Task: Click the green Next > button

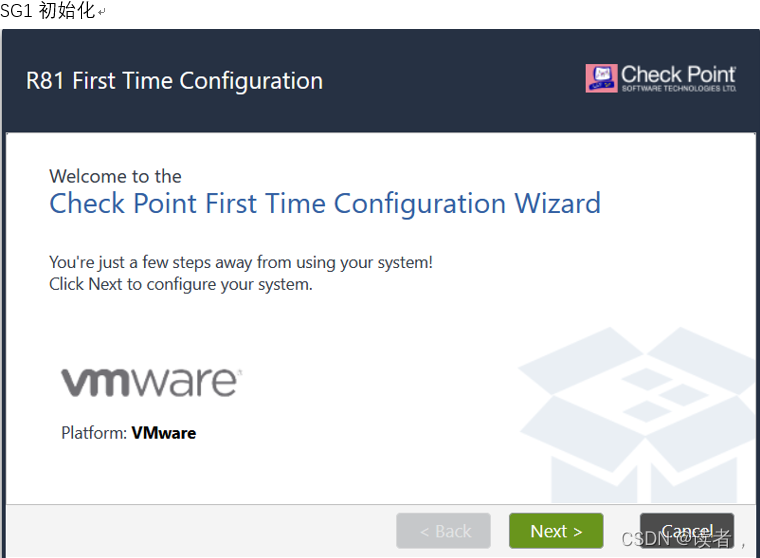Action: (x=556, y=531)
